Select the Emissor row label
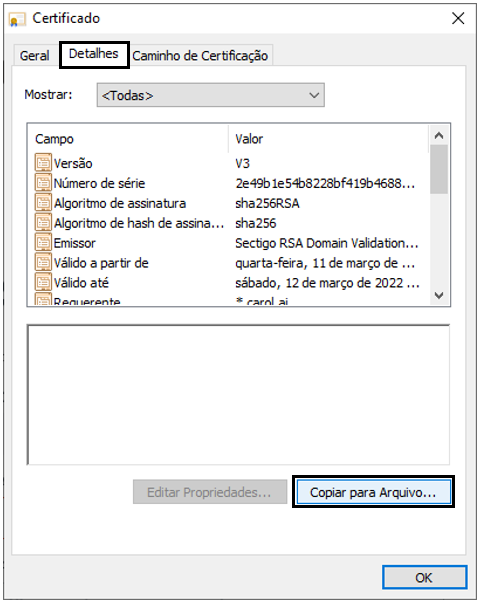Image resolution: width=479 pixels, height=602 pixels. point(74,243)
